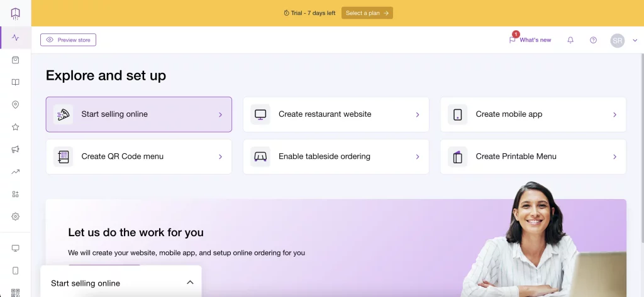Click the Enable tableside ordering card

click(336, 156)
